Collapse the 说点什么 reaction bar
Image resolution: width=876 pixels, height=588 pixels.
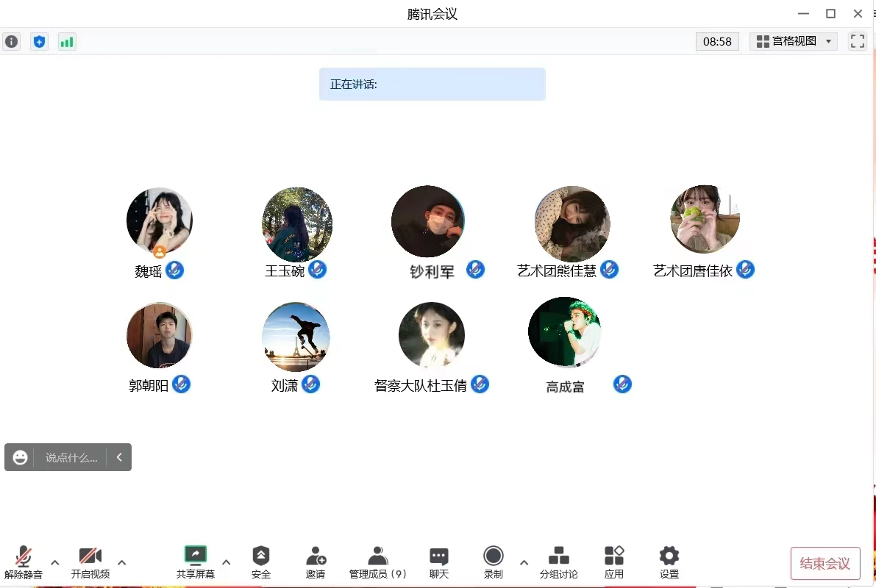(x=119, y=457)
